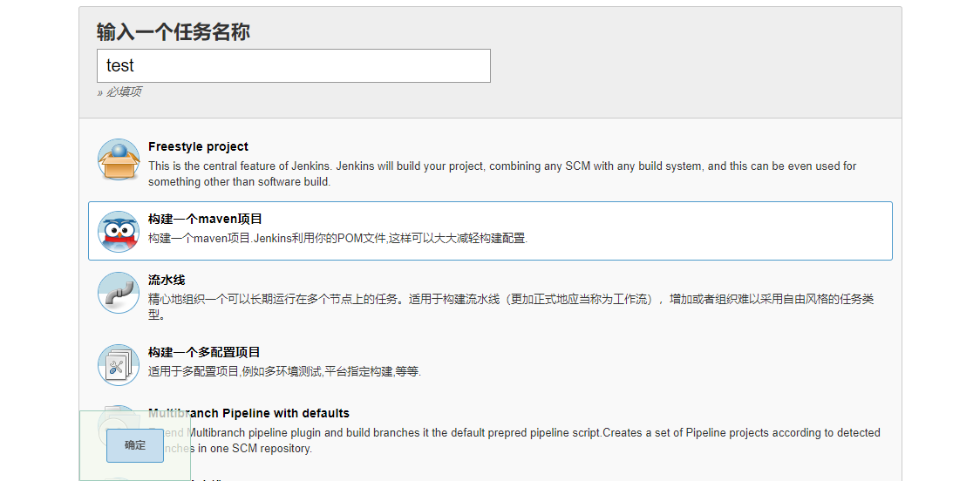Click the Freestyle project box icon
Image resolution: width=980 pixels, height=481 pixels.
coord(118,160)
